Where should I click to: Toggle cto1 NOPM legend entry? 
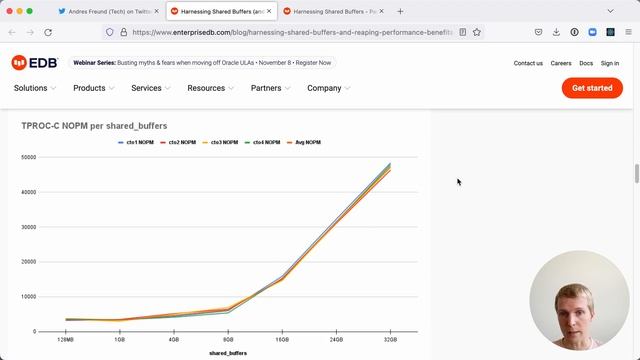click(136, 142)
